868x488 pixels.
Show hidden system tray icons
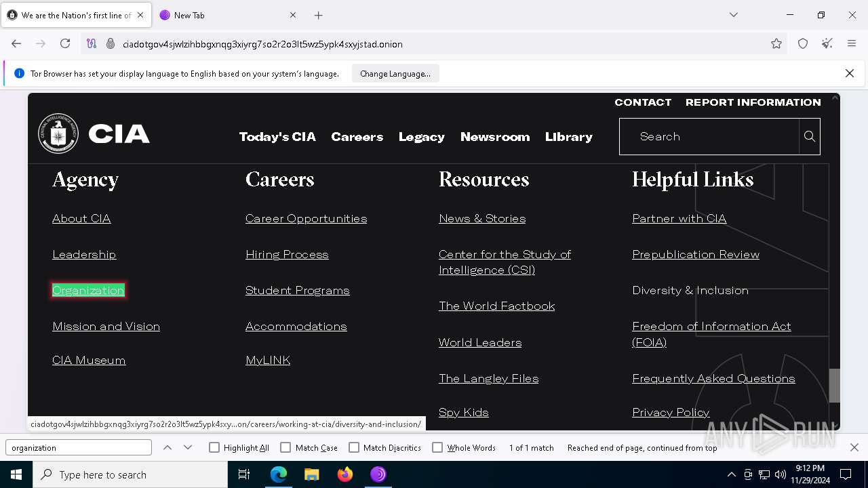[x=731, y=474]
